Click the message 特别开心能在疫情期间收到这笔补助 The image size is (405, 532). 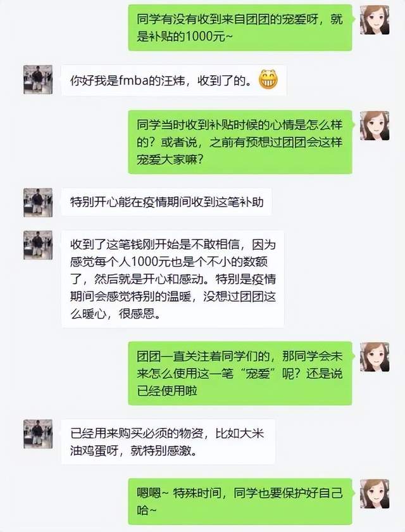(166, 202)
